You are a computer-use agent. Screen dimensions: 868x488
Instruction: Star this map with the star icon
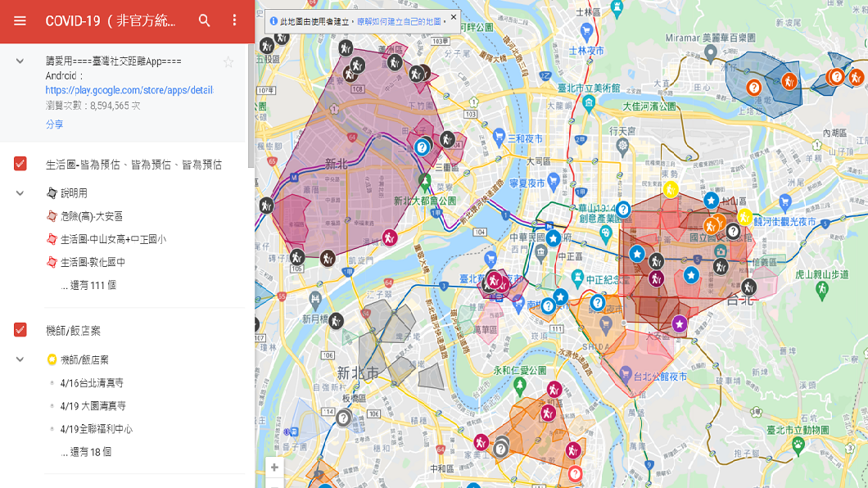click(228, 62)
